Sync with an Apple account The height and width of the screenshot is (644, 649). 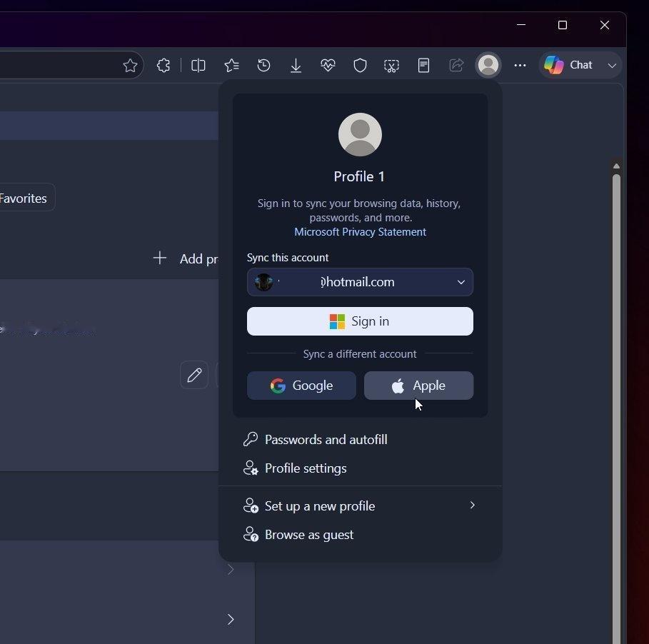tap(418, 386)
